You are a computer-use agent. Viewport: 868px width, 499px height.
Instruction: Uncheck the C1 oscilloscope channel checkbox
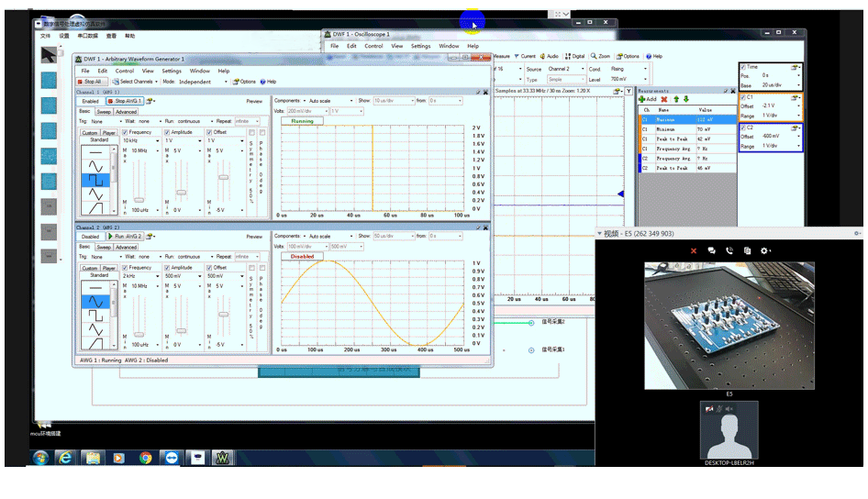point(743,96)
